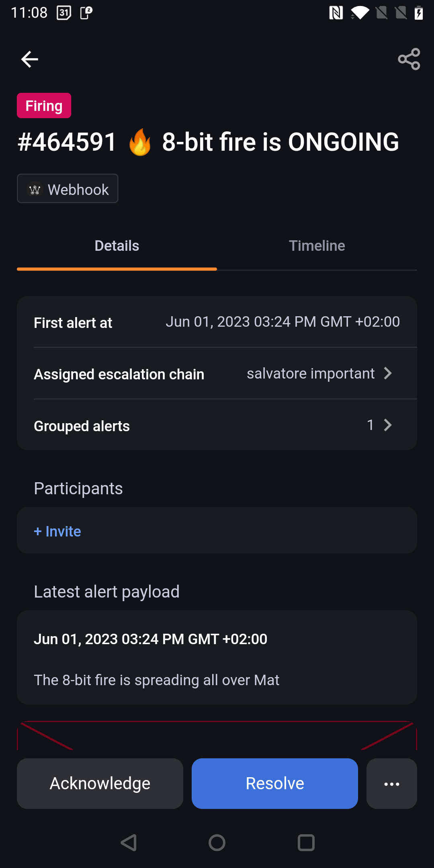
Task: Open Android recent apps square
Action: point(306,843)
